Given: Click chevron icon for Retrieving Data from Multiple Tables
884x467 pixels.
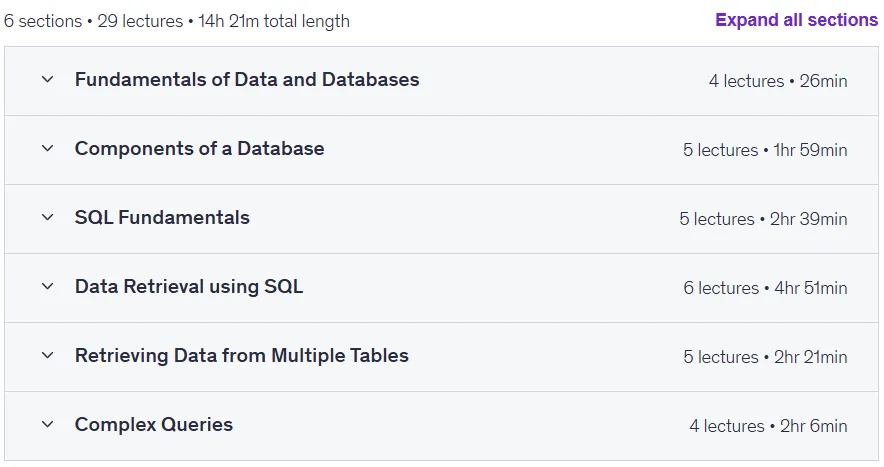Looking at the screenshot, I should (x=48, y=355).
